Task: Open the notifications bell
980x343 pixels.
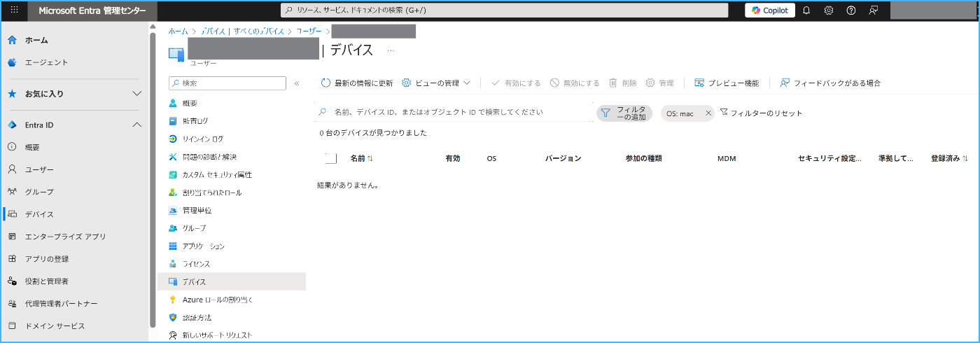Action: click(806, 10)
